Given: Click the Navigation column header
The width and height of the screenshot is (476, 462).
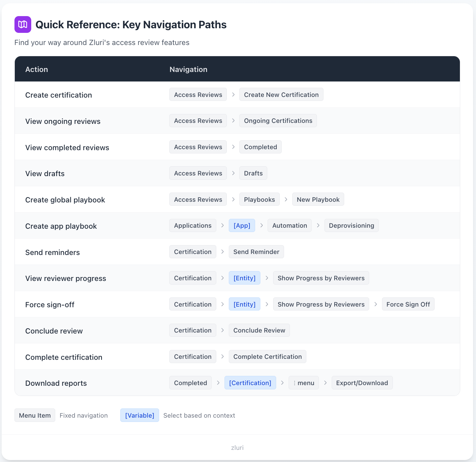Looking at the screenshot, I should [188, 69].
